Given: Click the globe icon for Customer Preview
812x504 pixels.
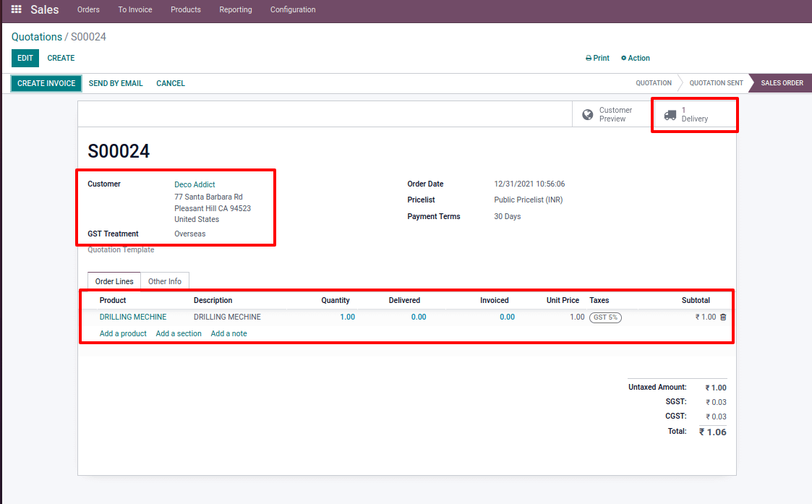Looking at the screenshot, I should [x=587, y=114].
